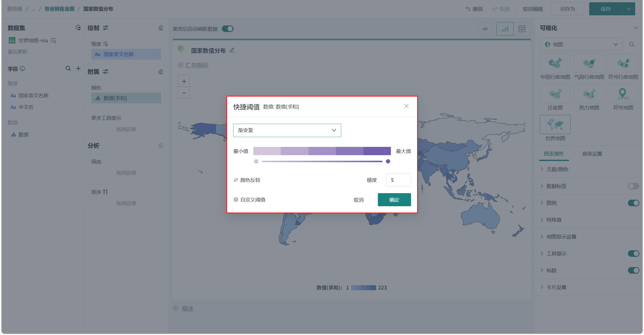Switch to table view icon
This screenshot has height=335, width=644.
[522, 29]
